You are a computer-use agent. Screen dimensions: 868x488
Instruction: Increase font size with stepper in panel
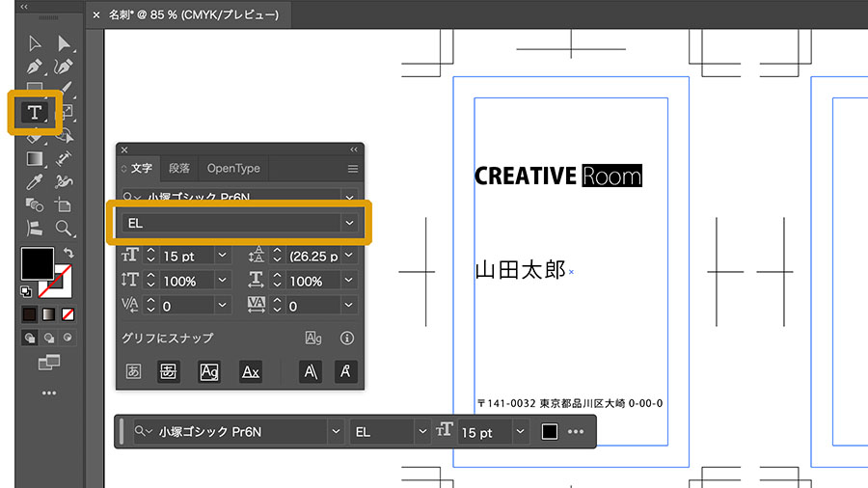(150, 251)
